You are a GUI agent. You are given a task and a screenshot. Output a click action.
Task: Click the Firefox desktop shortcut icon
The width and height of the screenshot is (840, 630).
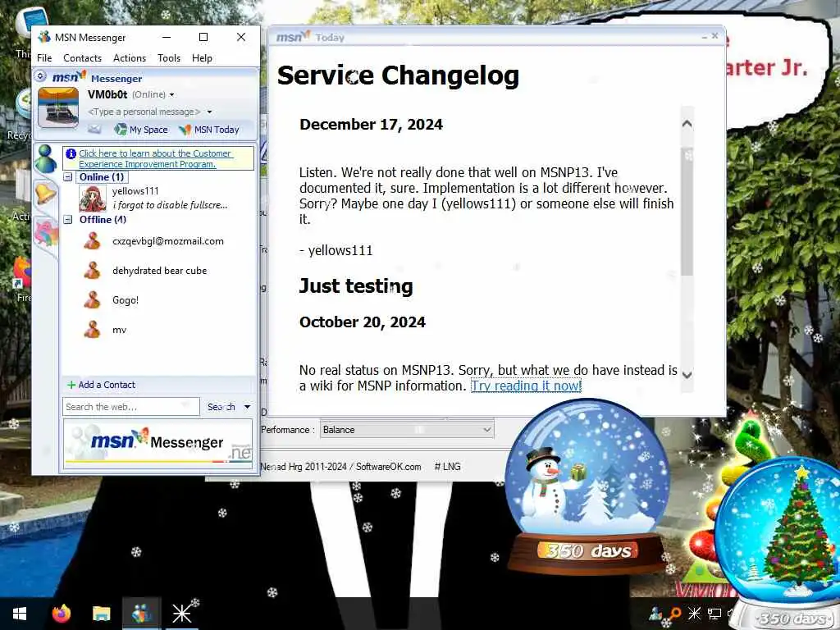pyautogui.click(x=22, y=273)
